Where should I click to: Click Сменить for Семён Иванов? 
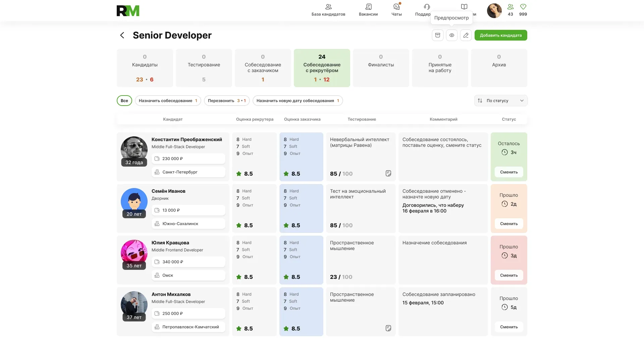(509, 224)
